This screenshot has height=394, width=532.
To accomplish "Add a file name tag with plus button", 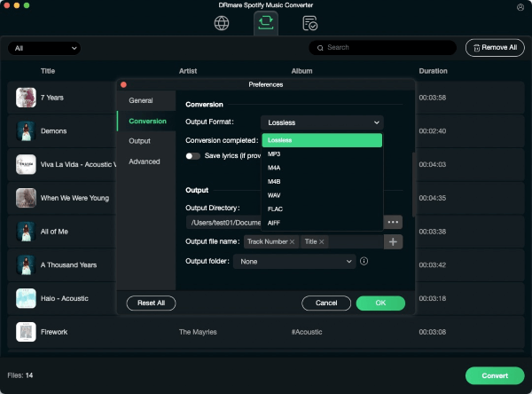I will click(393, 241).
